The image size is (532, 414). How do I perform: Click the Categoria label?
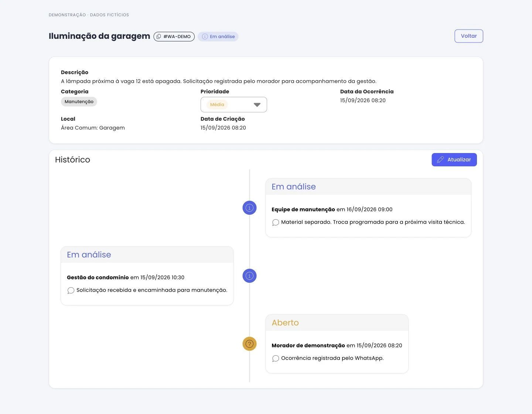[x=75, y=92]
